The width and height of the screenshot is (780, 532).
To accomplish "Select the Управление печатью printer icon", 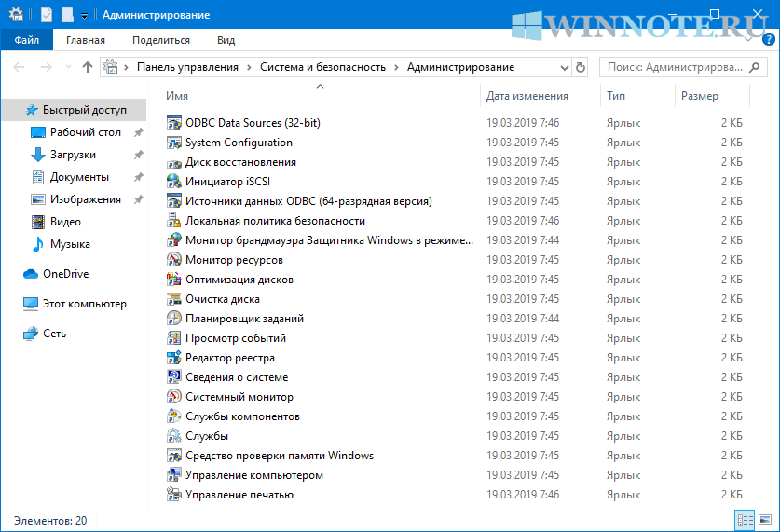I will pyautogui.click(x=173, y=495).
